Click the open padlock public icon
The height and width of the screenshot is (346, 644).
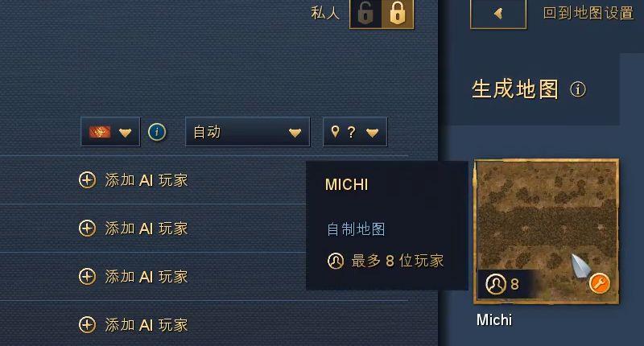pyautogui.click(x=365, y=14)
